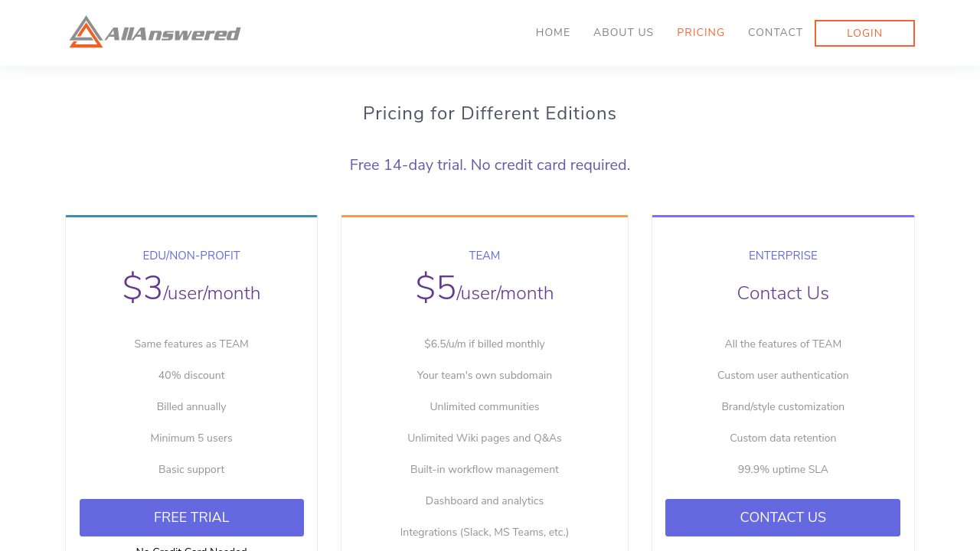Click 'Unlimited communities' feature line
The height and width of the screenshot is (551, 980).
(485, 406)
